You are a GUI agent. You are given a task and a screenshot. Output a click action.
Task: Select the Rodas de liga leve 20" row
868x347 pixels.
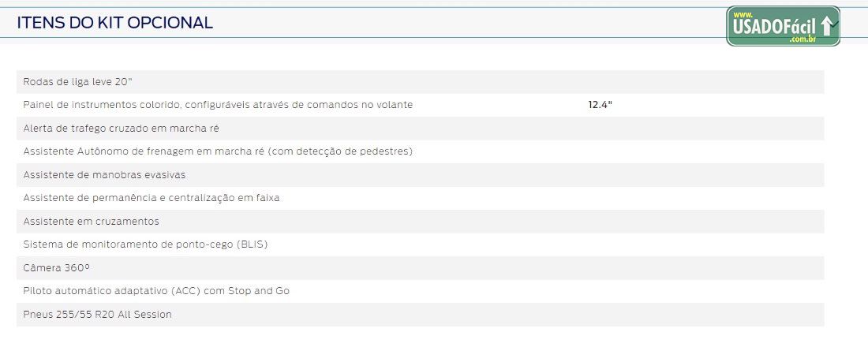pyautogui.click(x=420, y=82)
